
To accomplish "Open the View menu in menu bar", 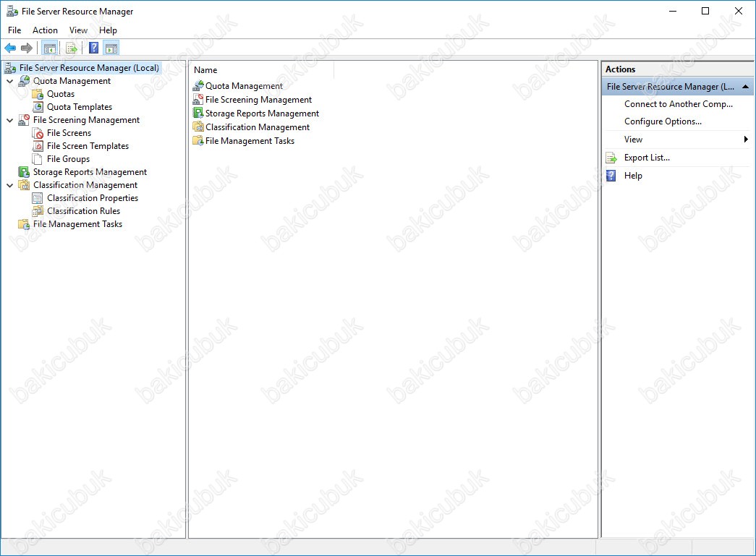I will [x=79, y=30].
